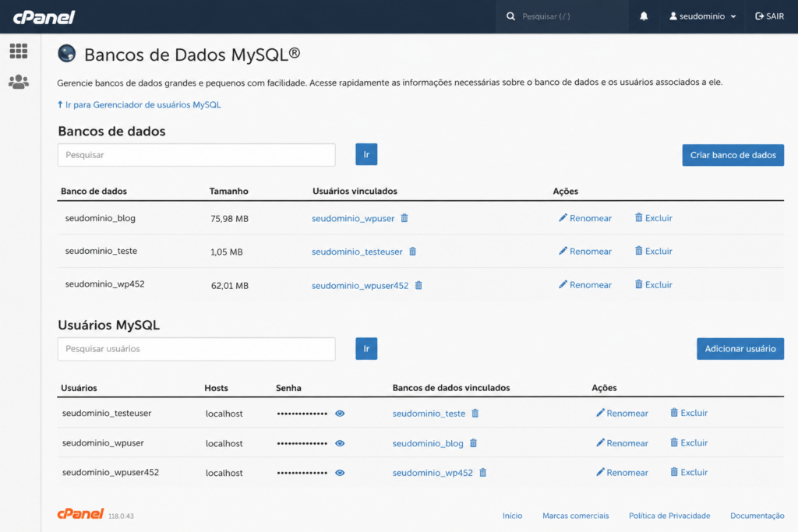This screenshot has width=798, height=532.
Task: Reveal password for seudominio_wpuser452
Action: pyautogui.click(x=340, y=473)
